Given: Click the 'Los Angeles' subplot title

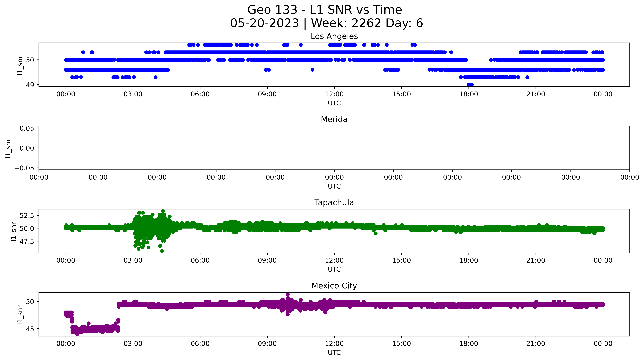Looking at the screenshot, I should [x=334, y=36].
